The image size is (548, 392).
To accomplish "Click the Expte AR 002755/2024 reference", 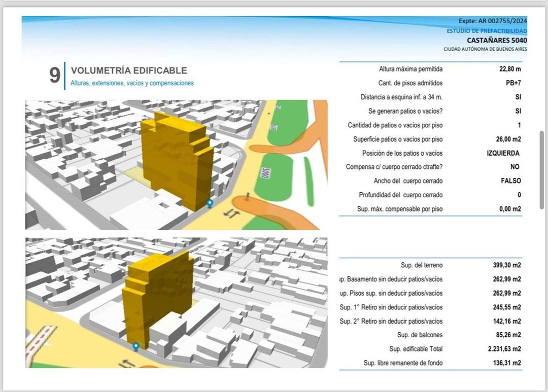I will [493, 21].
